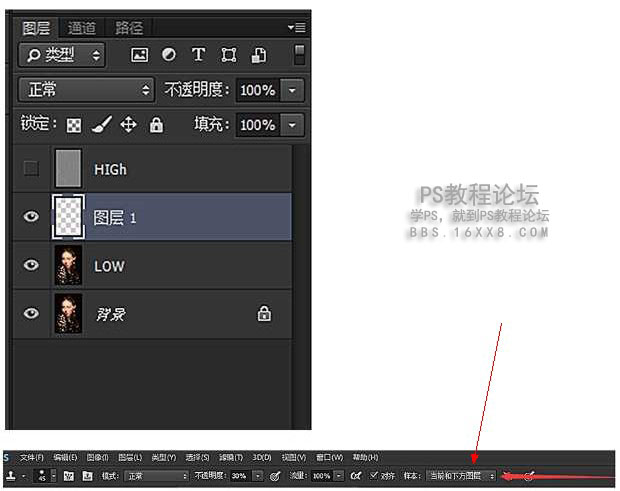Click the lock all padlock icon
The height and width of the screenshot is (491, 620).
click(x=156, y=125)
